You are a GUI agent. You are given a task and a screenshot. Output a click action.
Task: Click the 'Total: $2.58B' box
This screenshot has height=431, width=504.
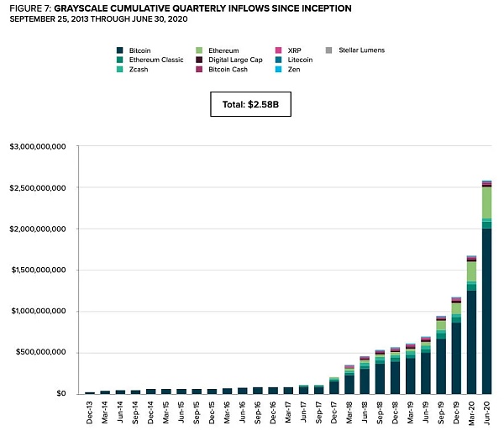coord(250,104)
